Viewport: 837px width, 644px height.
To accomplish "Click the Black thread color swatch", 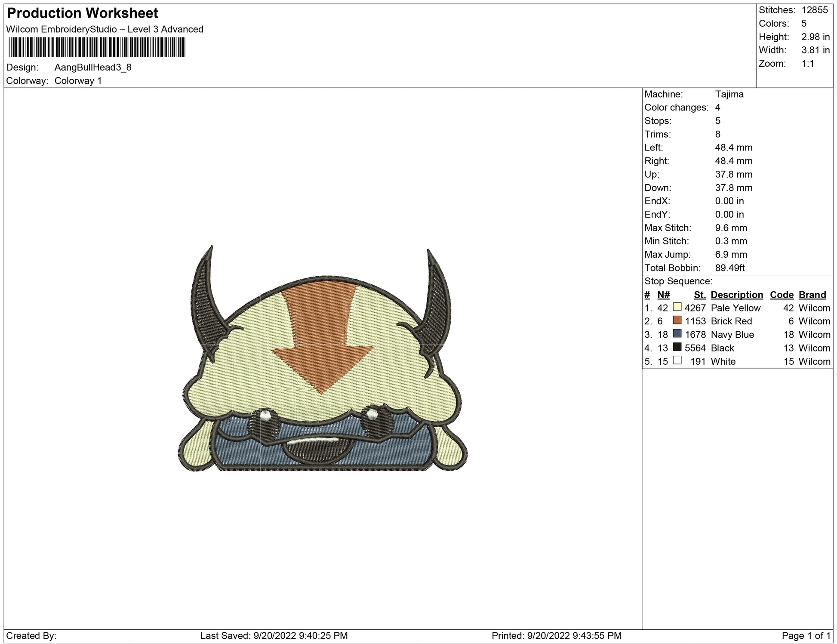I will tap(677, 347).
